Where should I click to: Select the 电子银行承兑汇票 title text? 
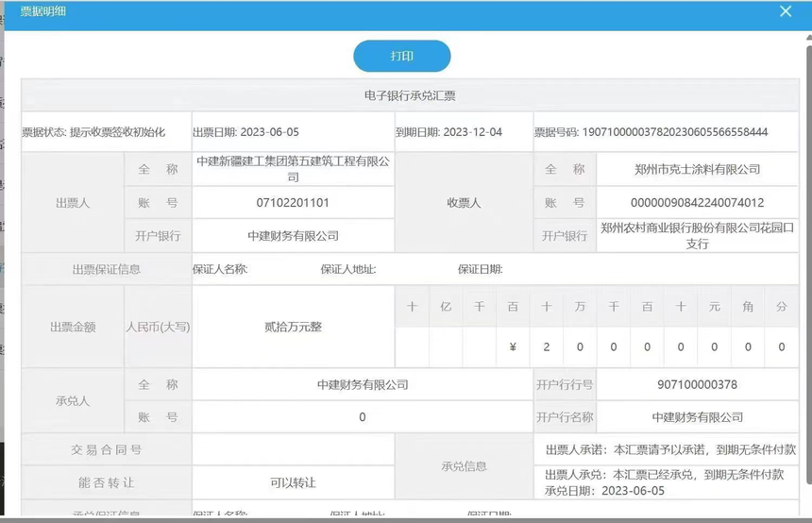[x=410, y=95]
